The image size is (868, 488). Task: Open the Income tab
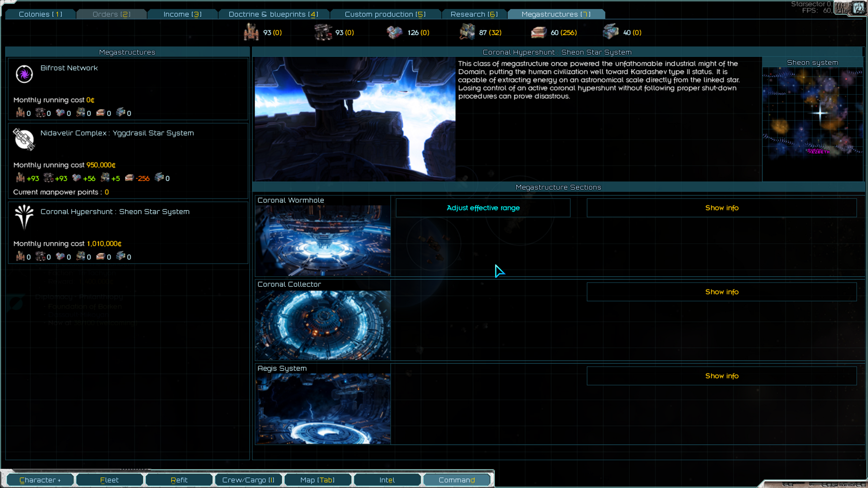click(x=182, y=14)
